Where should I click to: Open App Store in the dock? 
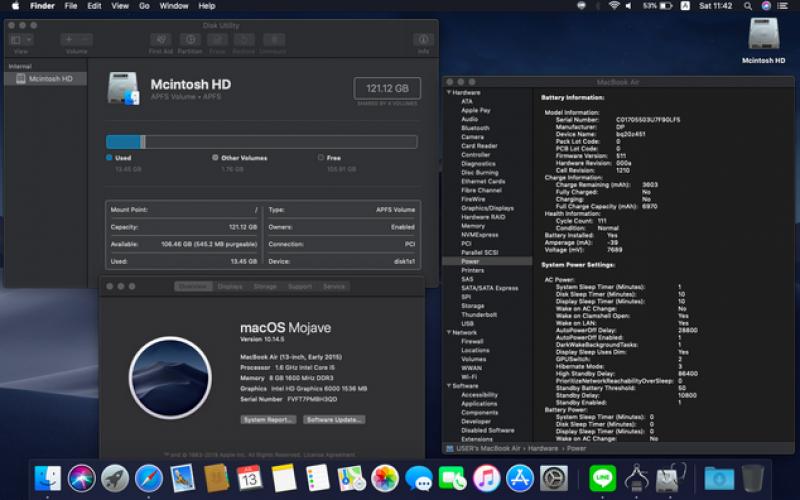click(x=520, y=479)
